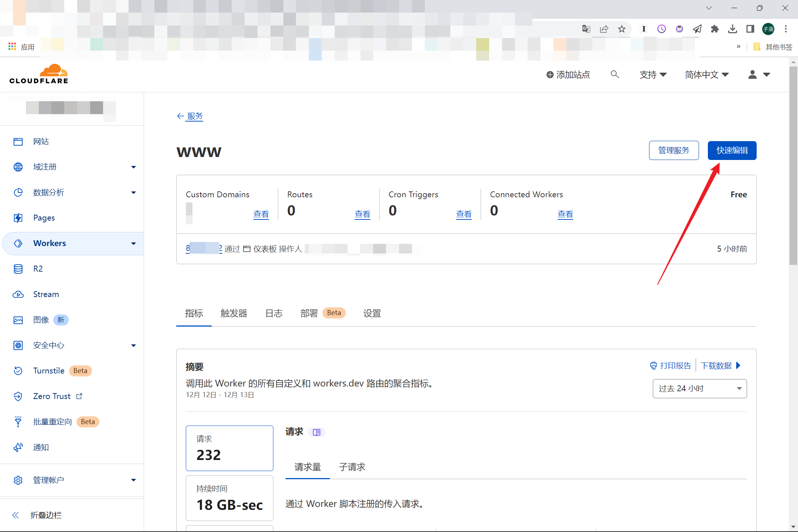Click 添加站点 in header
The image size is (798, 532).
click(568, 75)
